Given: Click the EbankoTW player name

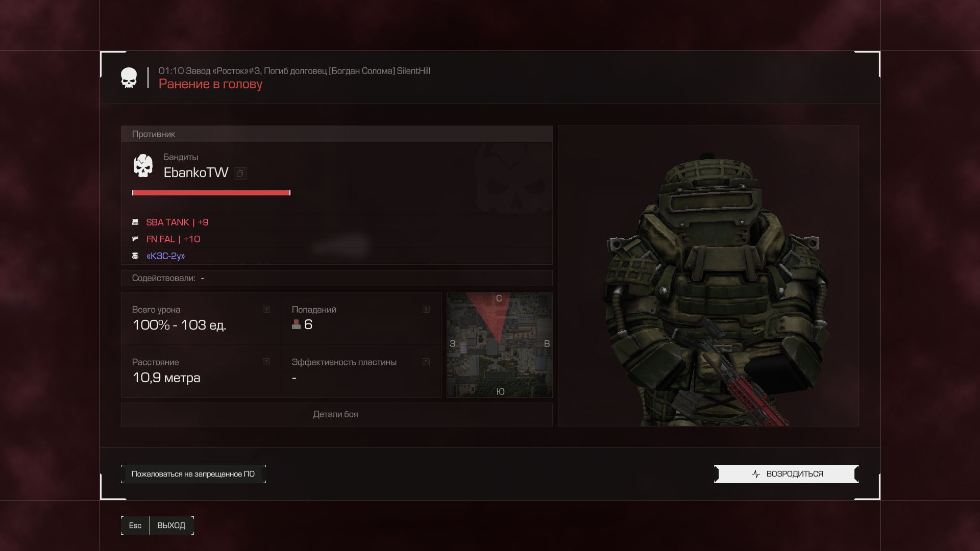Looking at the screenshot, I should click(x=196, y=173).
